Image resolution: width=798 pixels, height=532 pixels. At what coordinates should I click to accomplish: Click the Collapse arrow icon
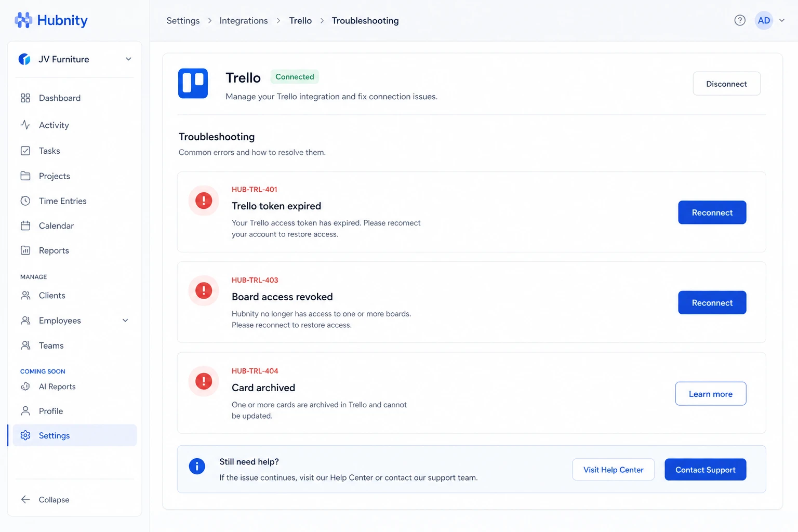click(x=25, y=500)
